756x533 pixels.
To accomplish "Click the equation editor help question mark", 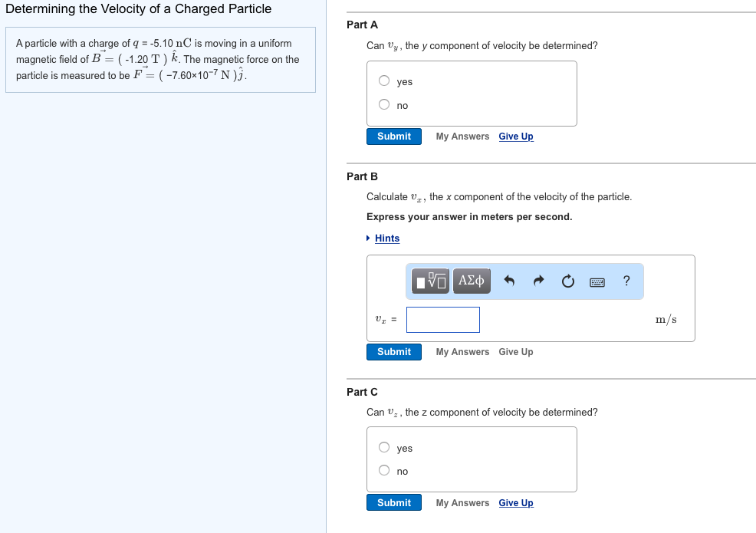I will click(x=626, y=281).
